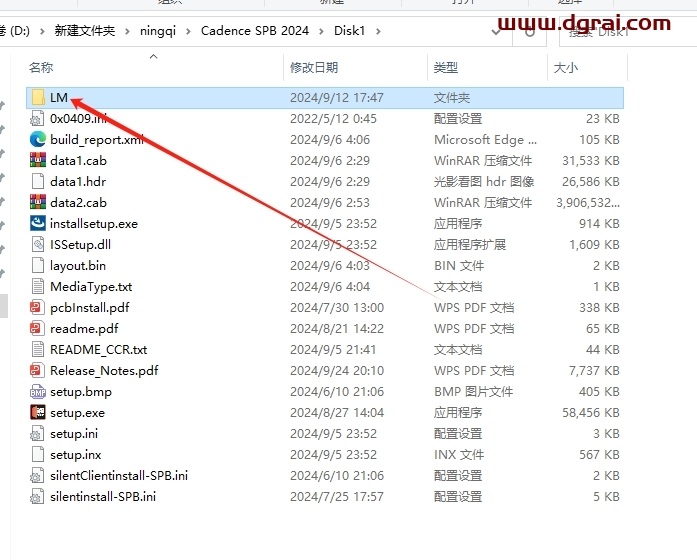Click the type cell BMP 图片文件
Viewport: 697px width, 560px height.
click(473, 392)
